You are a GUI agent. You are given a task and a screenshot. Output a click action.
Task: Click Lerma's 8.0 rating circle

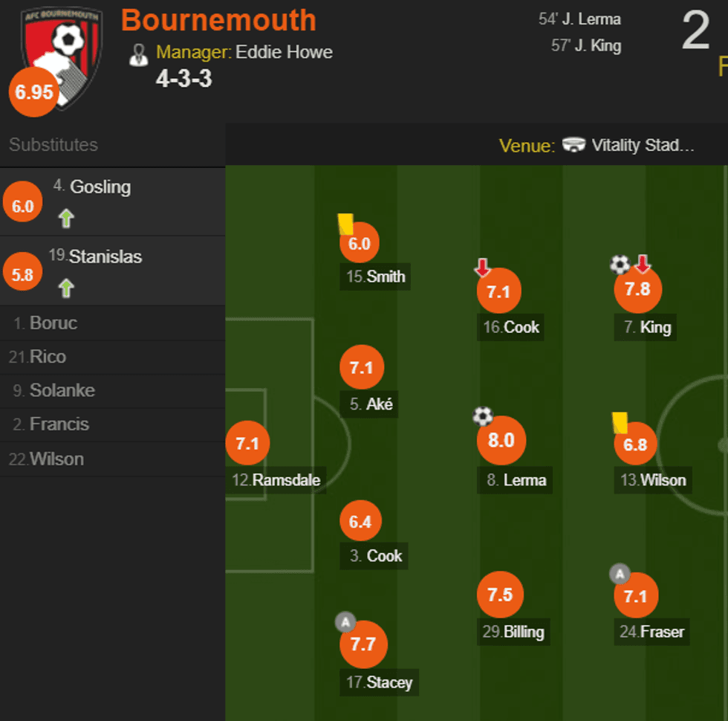(x=501, y=440)
